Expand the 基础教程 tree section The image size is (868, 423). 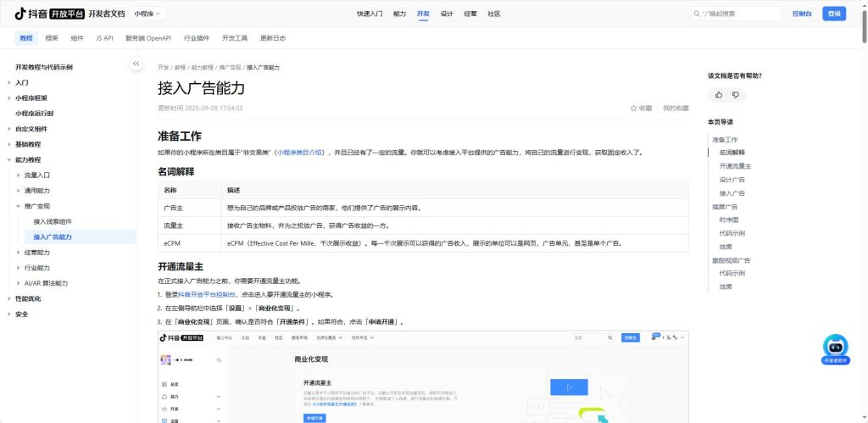[9, 144]
